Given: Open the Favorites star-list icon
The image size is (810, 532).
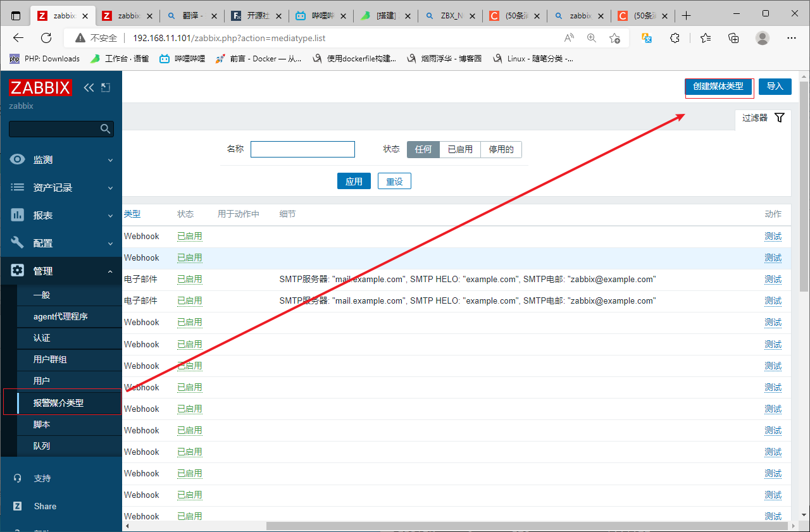Looking at the screenshot, I should pos(706,38).
